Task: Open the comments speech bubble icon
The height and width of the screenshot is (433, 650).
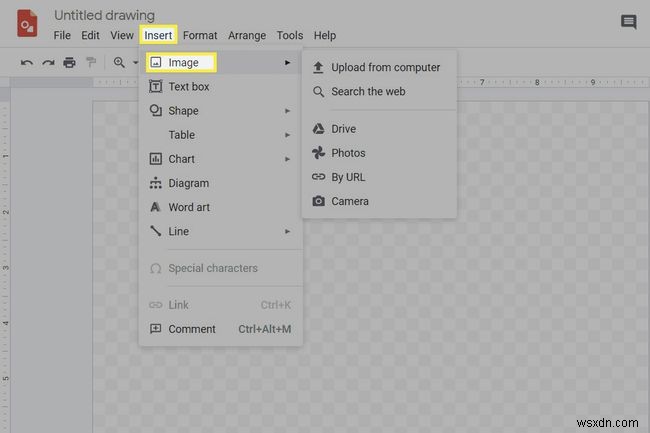Action: (628, 22)
